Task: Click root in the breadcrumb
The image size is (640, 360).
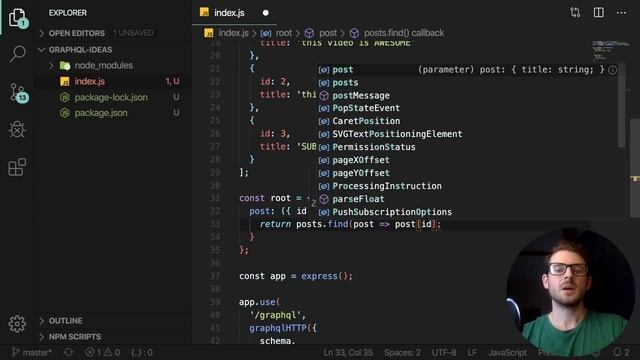Action: pos(284,33)
